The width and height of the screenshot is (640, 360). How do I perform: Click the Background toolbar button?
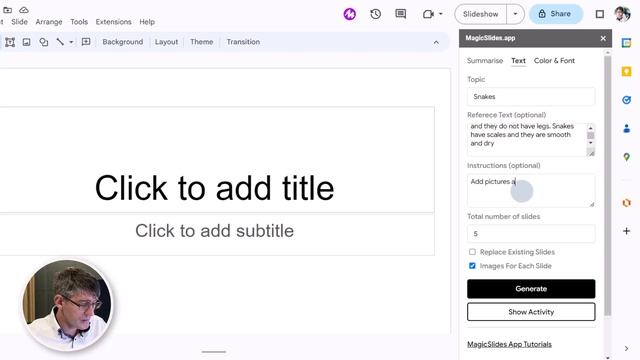pyautogui.click(x=122, y=42)
